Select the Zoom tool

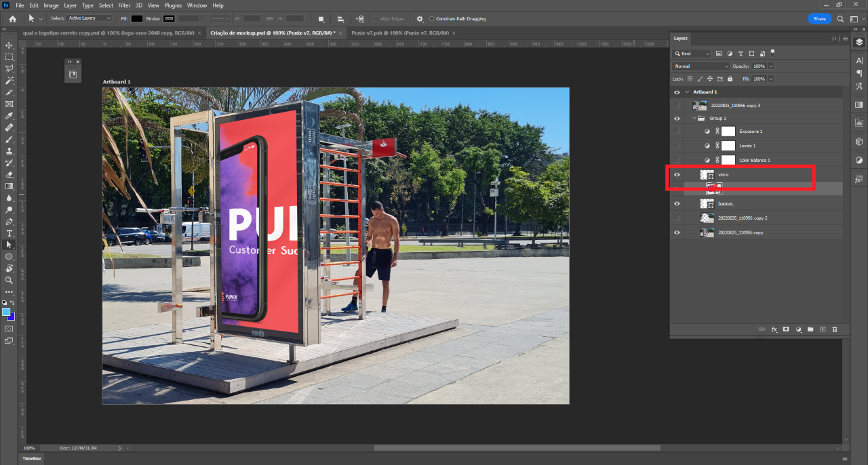[9, 280]
